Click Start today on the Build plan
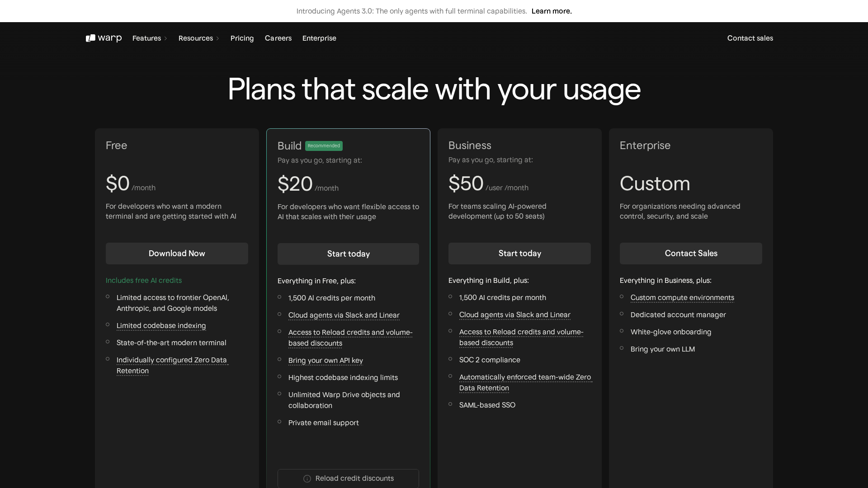The height and width of the screenshot is (488, 868). tap(348, 254)
